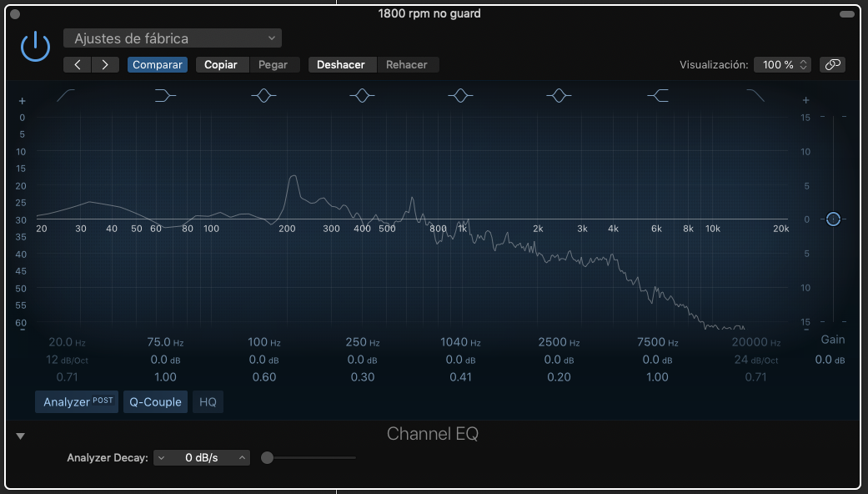The height and width of the screenshot is (494, 868).
Task: Click the Pegar button
Action: coord(273,65)
